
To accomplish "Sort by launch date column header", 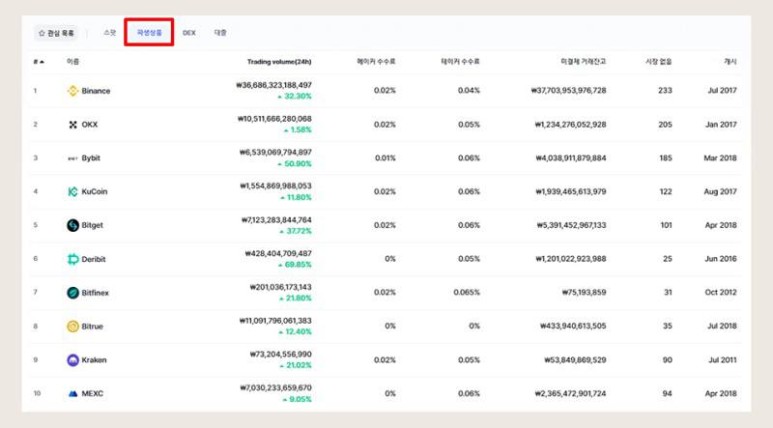I will [730, 62].
